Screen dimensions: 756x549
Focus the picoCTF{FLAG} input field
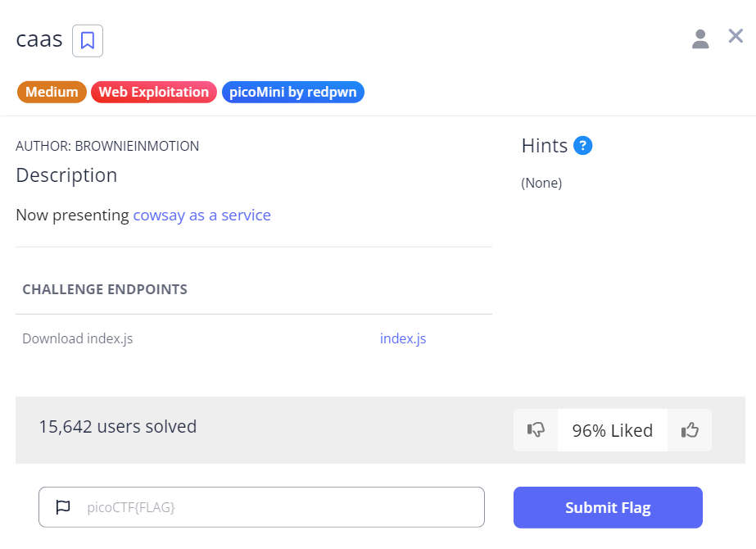pyautogui.click(x=278, y=507)
